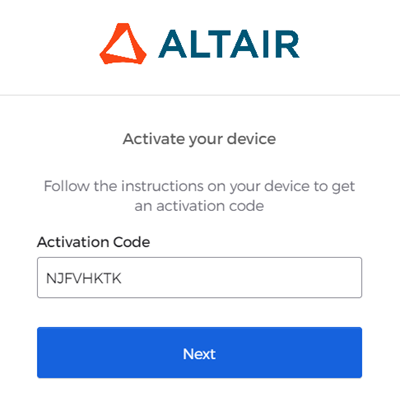Click the word 'Code' in field label
The width and height of the screenshot is (400, 411).
[x=132, y=242]
